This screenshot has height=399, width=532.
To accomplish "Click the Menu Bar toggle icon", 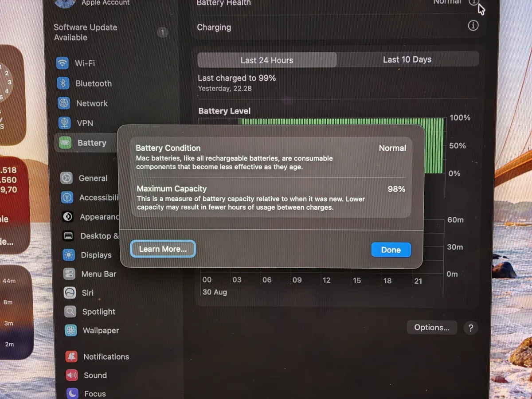I will (x=69, y=274).
